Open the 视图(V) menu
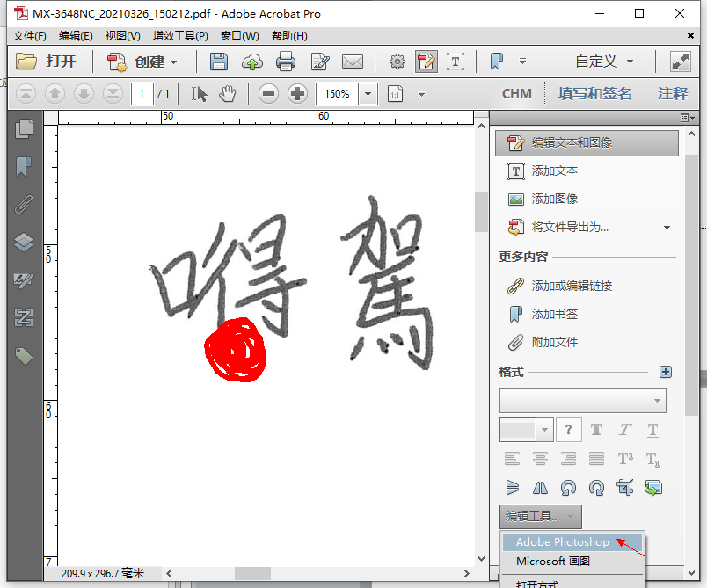Screen dimensions: 707x588 click(x=122, y=35)
